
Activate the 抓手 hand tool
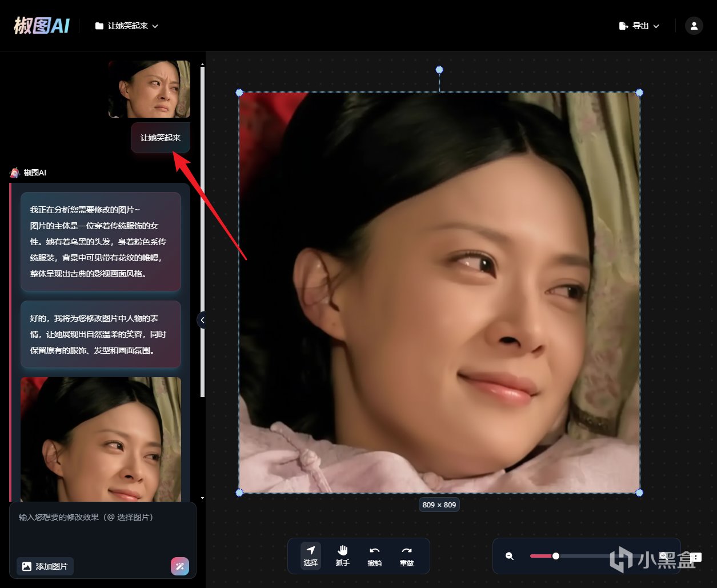point(343,555)
